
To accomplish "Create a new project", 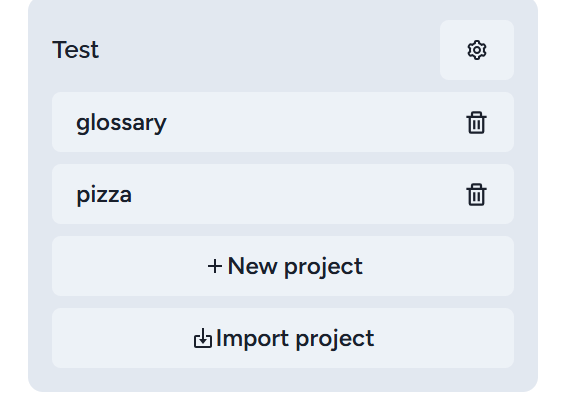I will [283, 266].
